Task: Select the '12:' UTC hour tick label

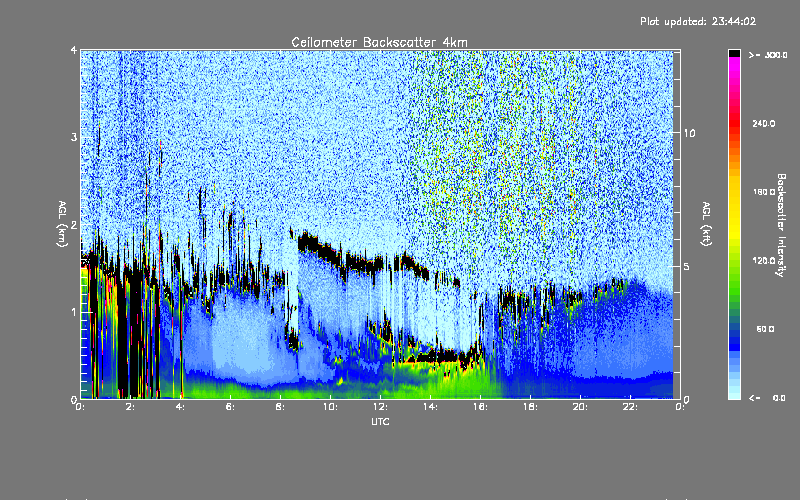Action: 380,407
